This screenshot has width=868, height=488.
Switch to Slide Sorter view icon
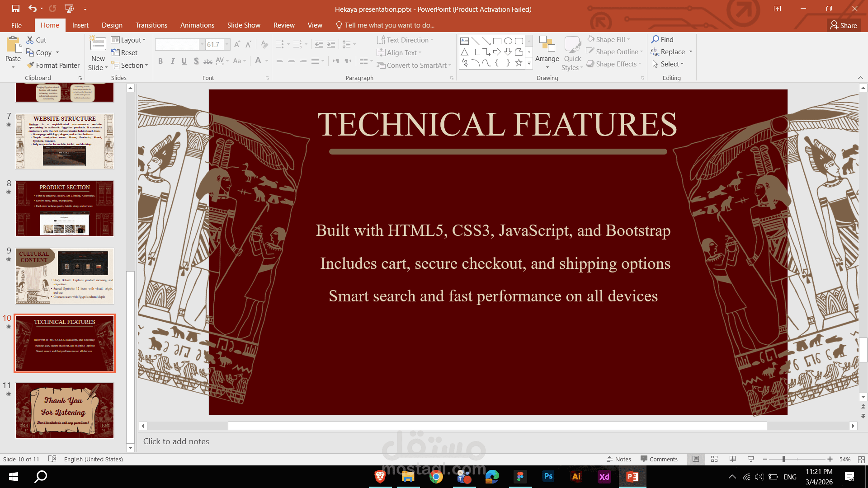click(x=714, y=459)
